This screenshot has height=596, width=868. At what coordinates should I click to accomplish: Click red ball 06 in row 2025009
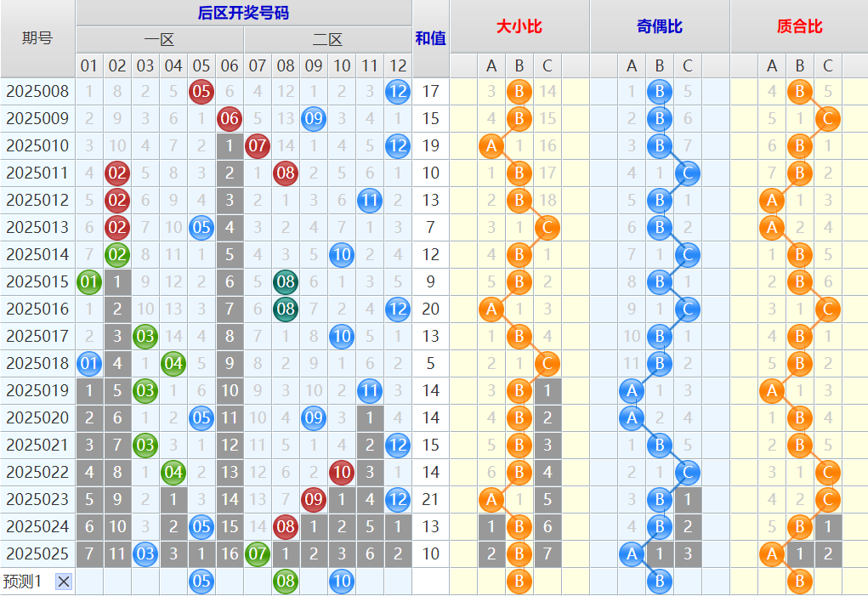pyautogui.click(x=230, y=118)
